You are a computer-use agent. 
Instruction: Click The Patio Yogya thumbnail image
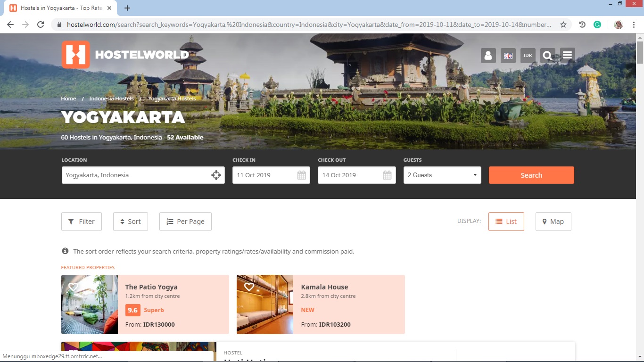click(x=90, y=304)
